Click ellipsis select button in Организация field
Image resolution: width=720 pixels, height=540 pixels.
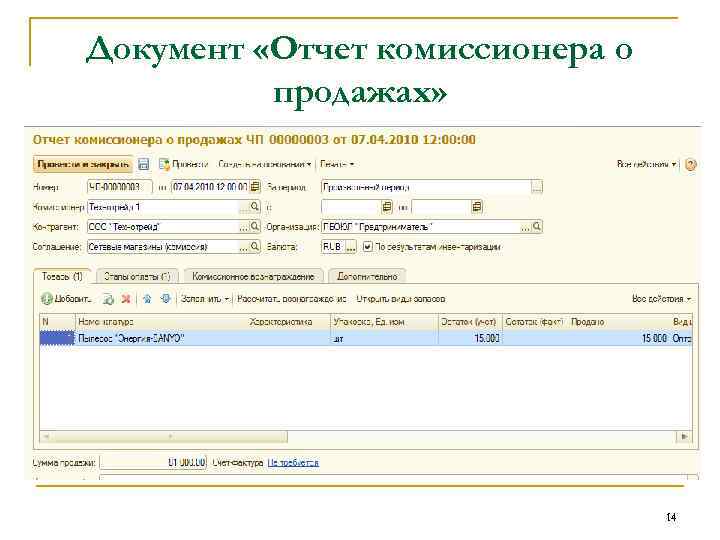(x=525, y=227)
